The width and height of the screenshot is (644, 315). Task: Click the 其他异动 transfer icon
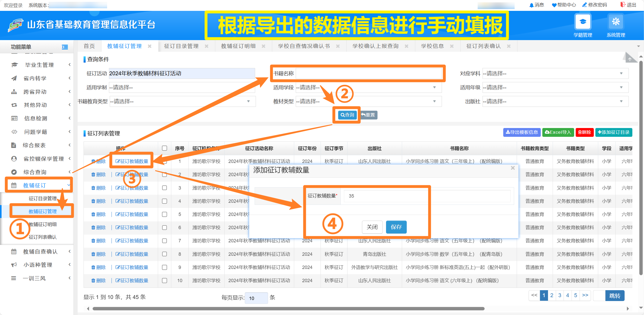[14, 105]
